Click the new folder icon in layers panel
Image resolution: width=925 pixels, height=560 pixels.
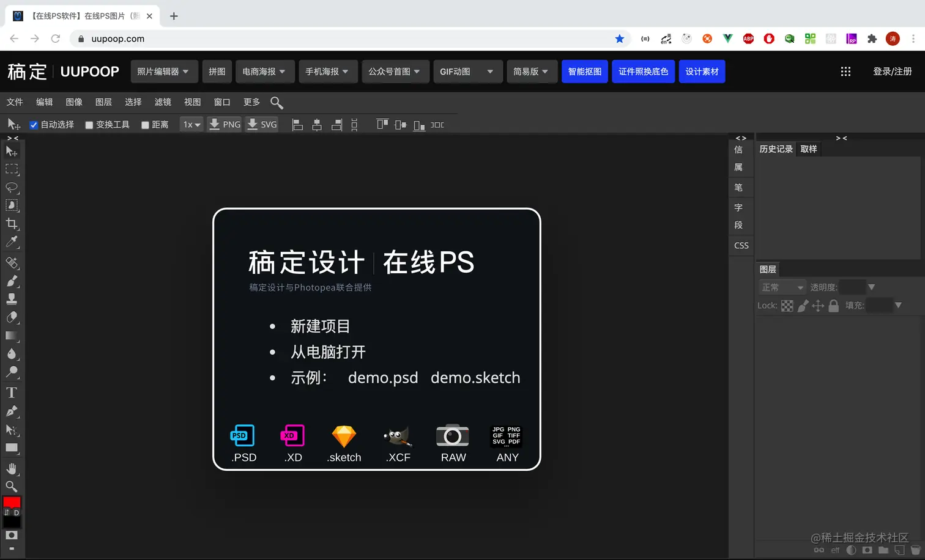[x=883, y=550]
